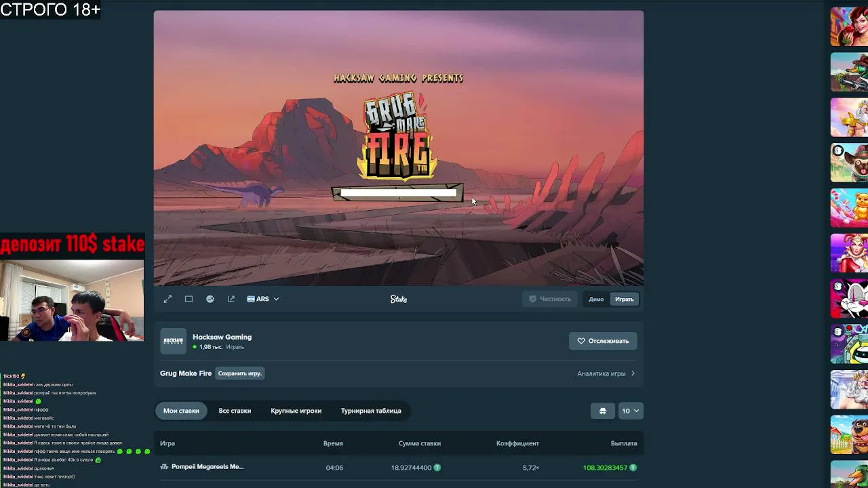The image size is (868, 488).
Task: Click chat user flick192 message
Action: click(14, 376)
